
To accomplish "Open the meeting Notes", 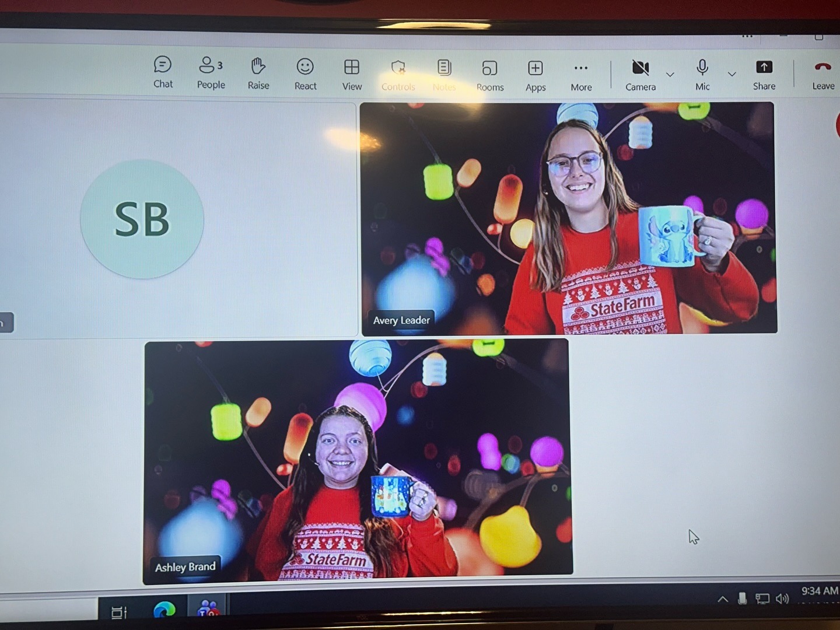I will pyautogui.click(x=444, y=75).
